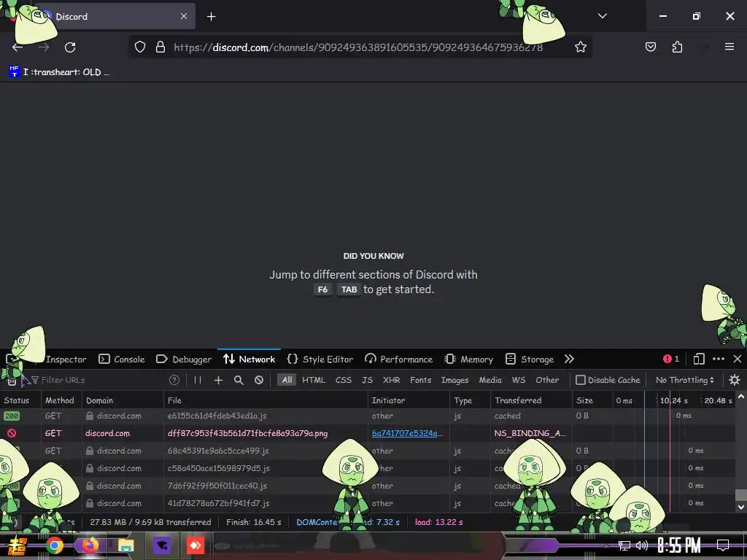Sort requests by Size column

click(592, 400)
